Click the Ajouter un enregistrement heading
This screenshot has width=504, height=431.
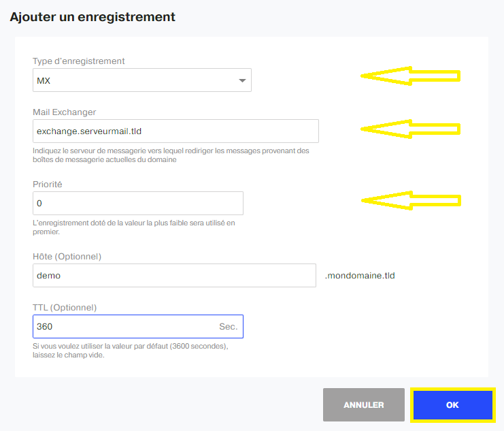(93, 17)
